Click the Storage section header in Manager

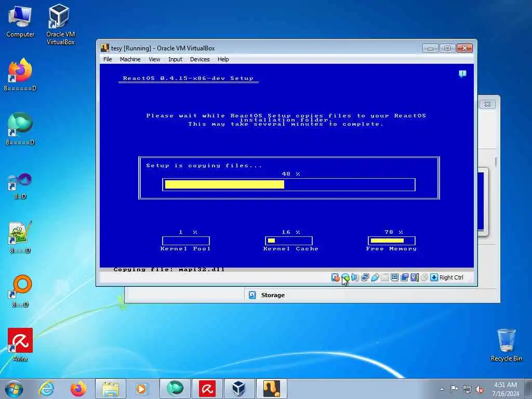click(x=273, y=295)
